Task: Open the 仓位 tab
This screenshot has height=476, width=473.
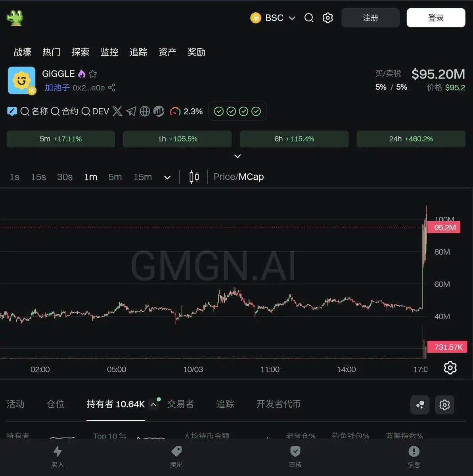Action: [x=56, y=404]
